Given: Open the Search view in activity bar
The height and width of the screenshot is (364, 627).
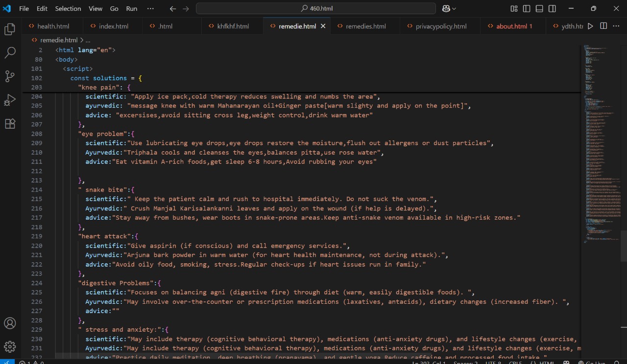Looking at the screenshot, I should [10, 53].
